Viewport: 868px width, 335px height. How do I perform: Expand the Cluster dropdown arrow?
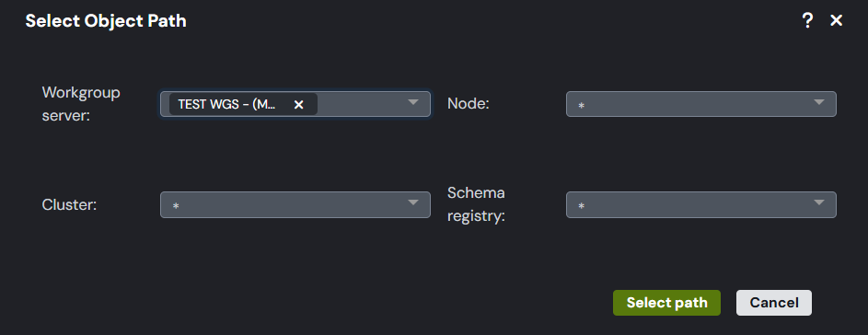pyautogui.click(x=413, y=202)
